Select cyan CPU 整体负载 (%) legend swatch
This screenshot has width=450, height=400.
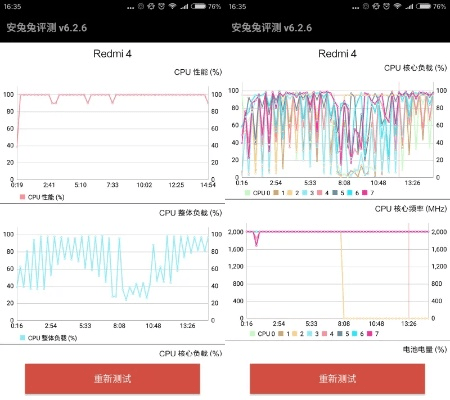[22, 338]
